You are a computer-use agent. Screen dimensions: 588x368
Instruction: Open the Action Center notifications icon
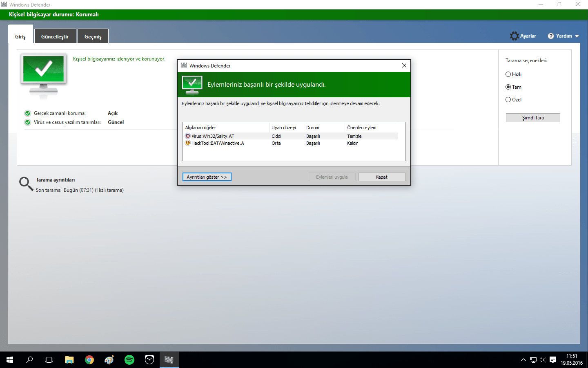(x=553, y=360)
